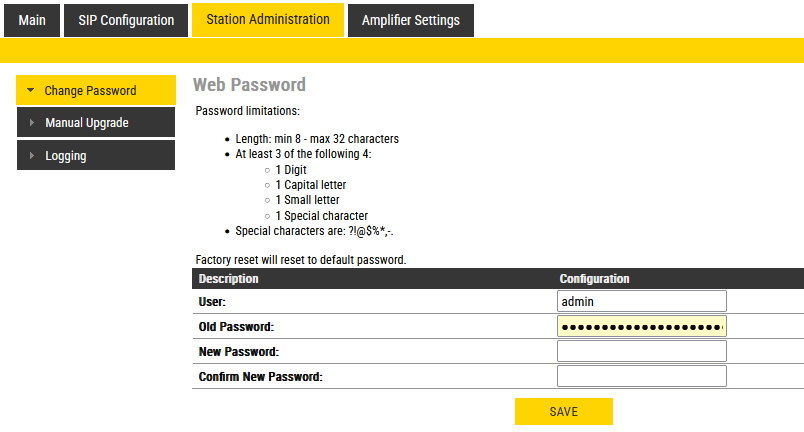The width and height of the screenshot is (804, 432).
Task: Open the Change Password sidebar section
Action: (90, 91)
